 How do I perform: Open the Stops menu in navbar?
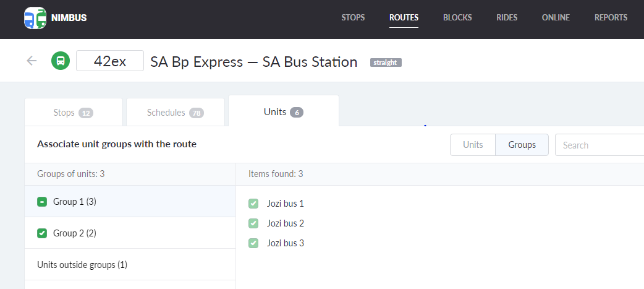(x=353, y=17)
